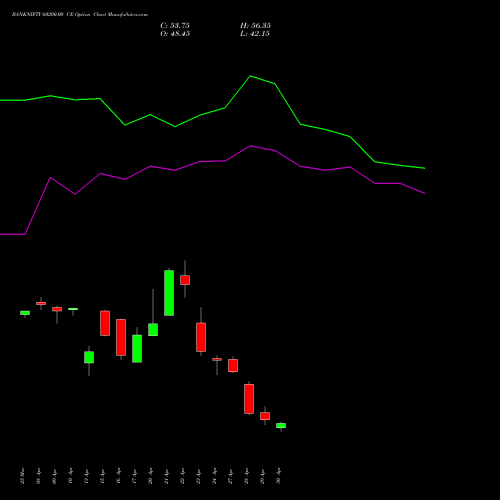This screenshot has height=500, width=500.
Task: Click the 25 Mar date axis label
Action: [x=23, y=476]
